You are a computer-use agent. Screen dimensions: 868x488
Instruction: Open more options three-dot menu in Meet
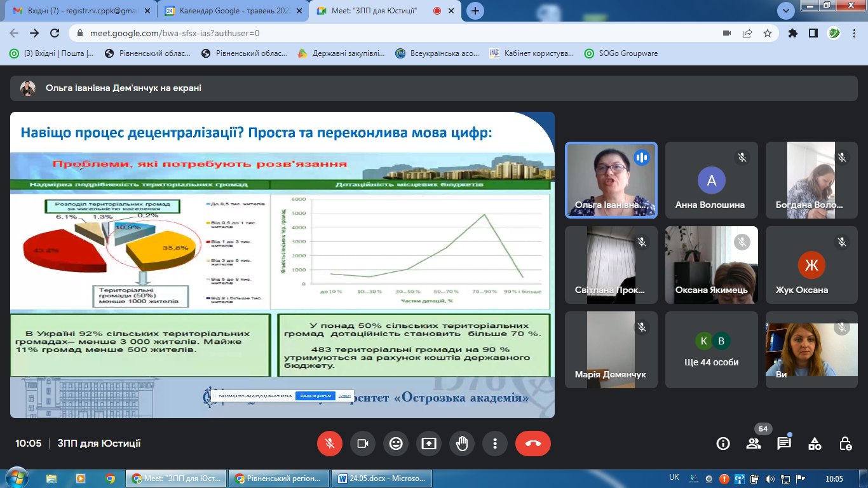[495, 444]
